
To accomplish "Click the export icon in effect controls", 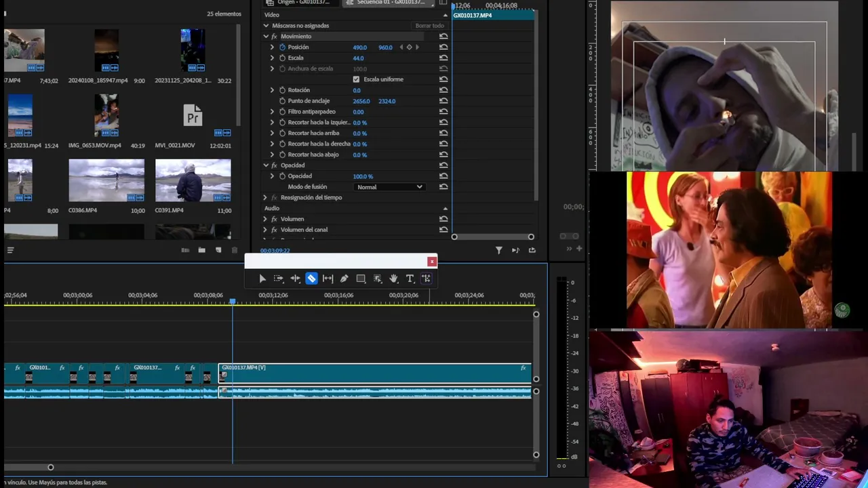I will click(x=532, y=250).
